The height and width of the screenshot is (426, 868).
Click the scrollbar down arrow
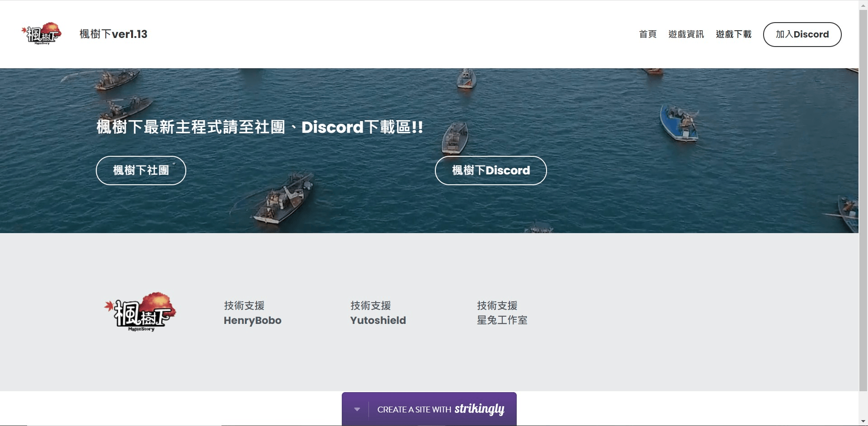pos(863,421)
